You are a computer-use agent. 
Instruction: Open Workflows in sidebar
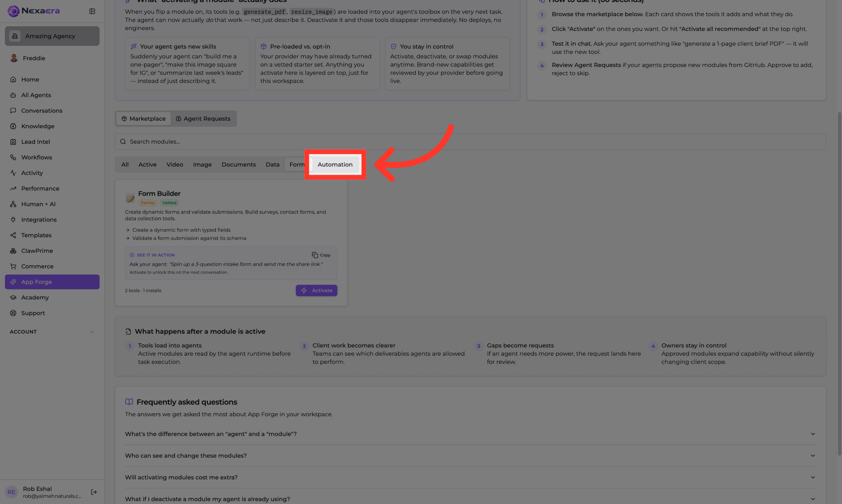pos(52,157)
